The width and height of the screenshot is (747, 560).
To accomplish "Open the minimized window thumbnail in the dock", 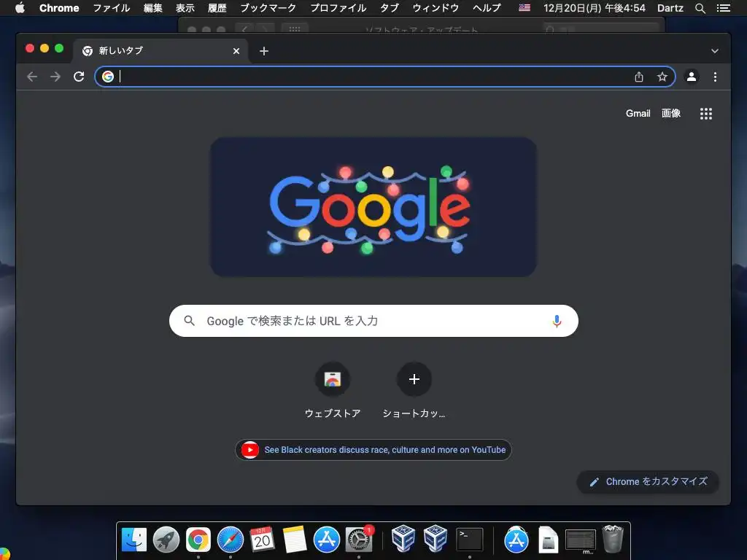I will point(580,542).
